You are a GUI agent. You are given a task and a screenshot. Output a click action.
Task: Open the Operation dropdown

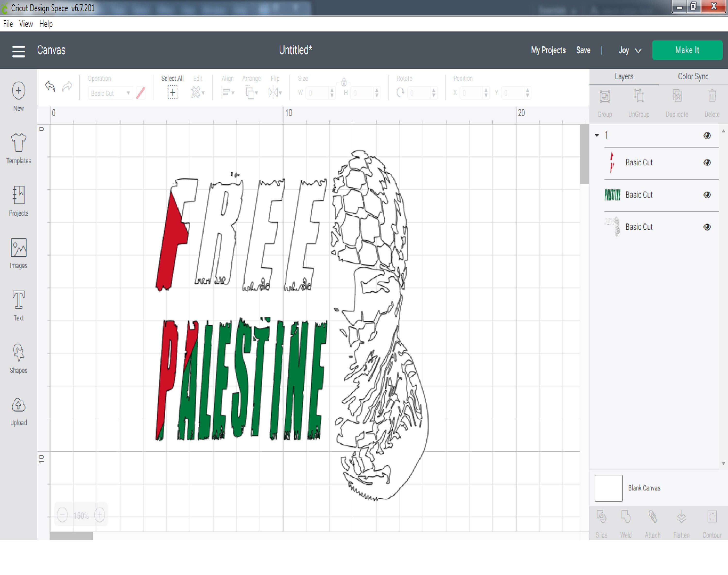pyautogui.click(x=110, y=93)
